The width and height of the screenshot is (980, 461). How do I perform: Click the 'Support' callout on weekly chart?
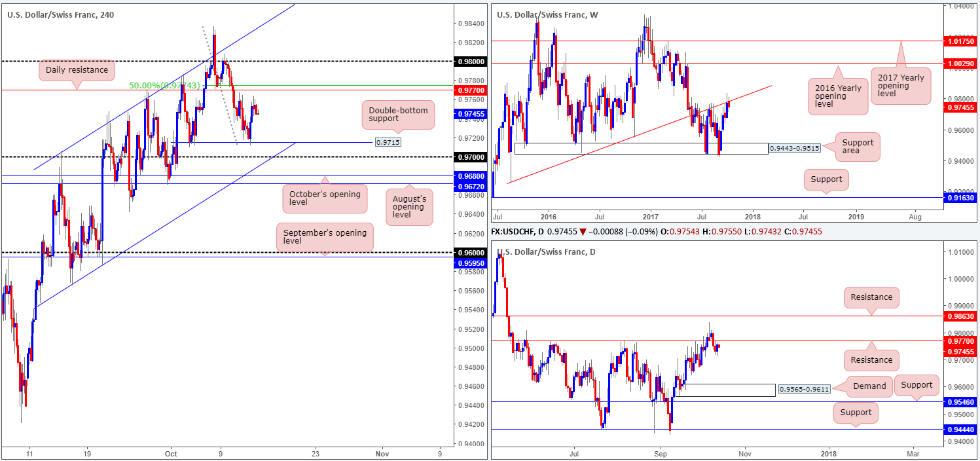(x=826, y=178)
